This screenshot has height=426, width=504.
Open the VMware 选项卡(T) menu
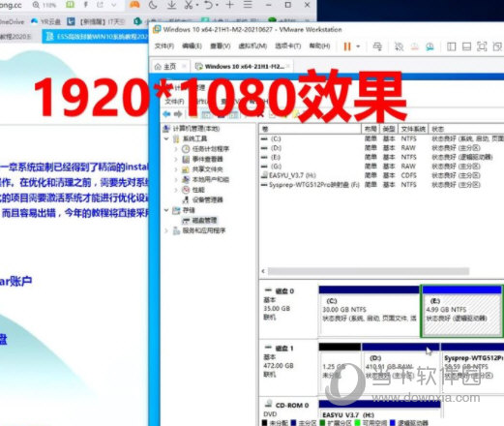[x=288, y=46]
